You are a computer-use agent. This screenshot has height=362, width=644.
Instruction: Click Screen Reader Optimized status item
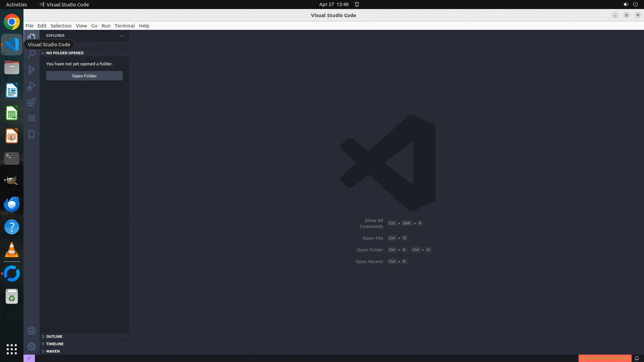click(x=604, y=358)
